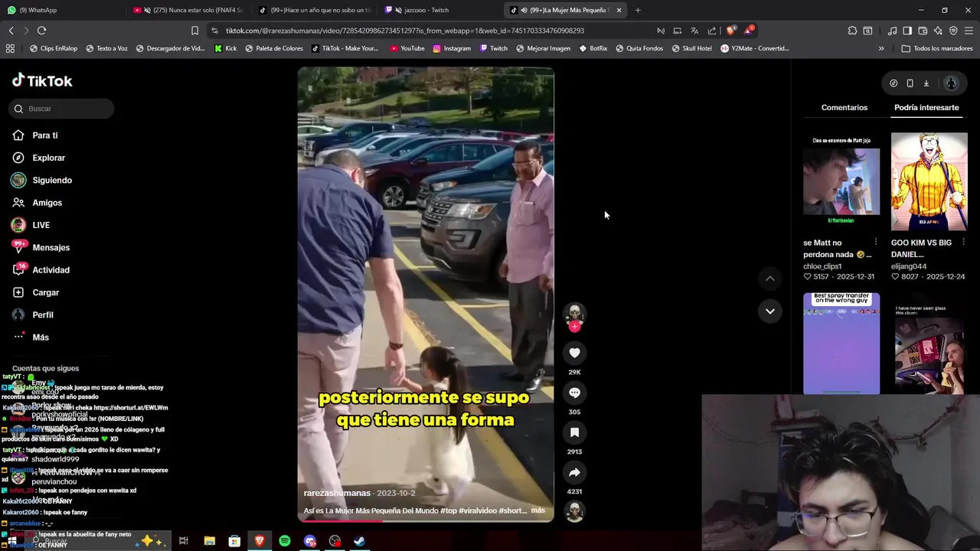This screenshot has width=980, height=551.
Task: Open options for 'GOO KIM VS BIG' video
Action: click(x=963, y=242)
